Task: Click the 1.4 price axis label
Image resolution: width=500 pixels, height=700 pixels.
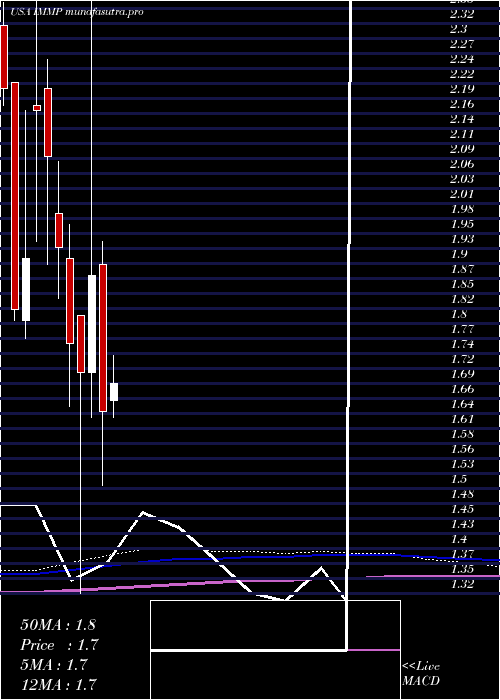Action: coord(459,539)
